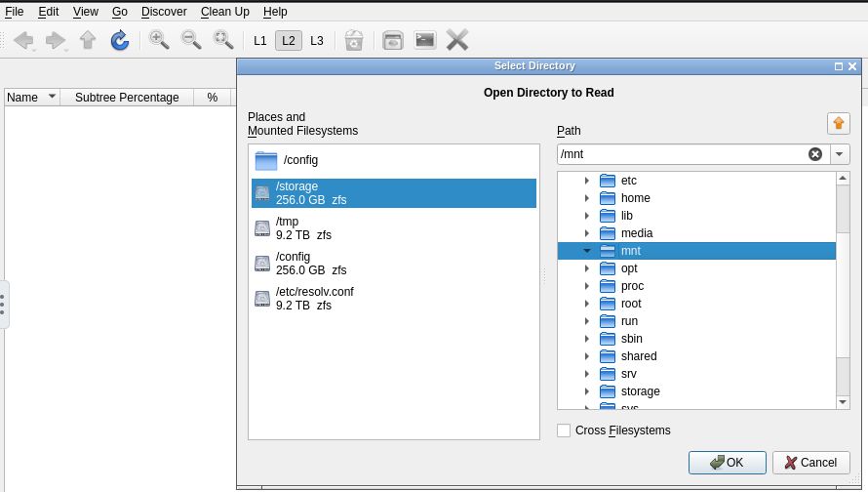868x492 pixels.
Task: Open the Help menu
Action: tap(275, 12)
